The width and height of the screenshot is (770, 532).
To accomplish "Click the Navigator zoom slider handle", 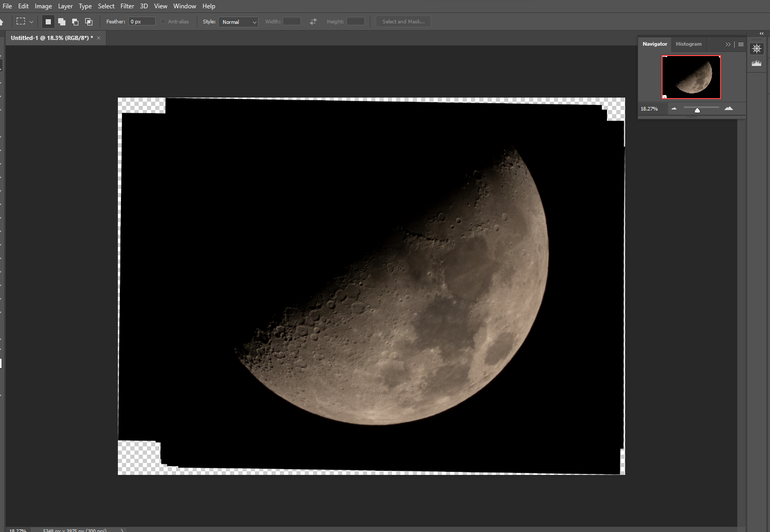I will pos(697,110).
